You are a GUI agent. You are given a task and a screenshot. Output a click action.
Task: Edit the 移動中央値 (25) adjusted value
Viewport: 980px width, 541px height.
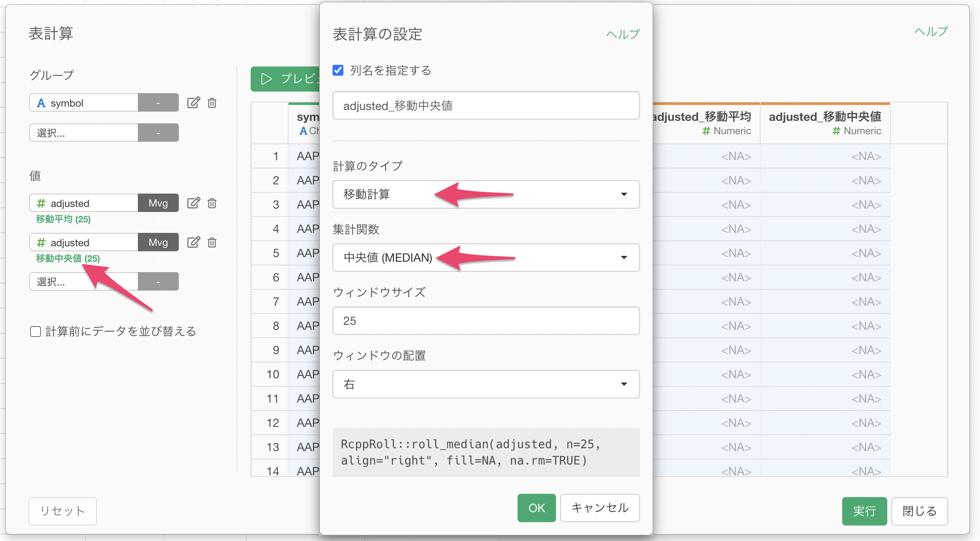point(193,242)
